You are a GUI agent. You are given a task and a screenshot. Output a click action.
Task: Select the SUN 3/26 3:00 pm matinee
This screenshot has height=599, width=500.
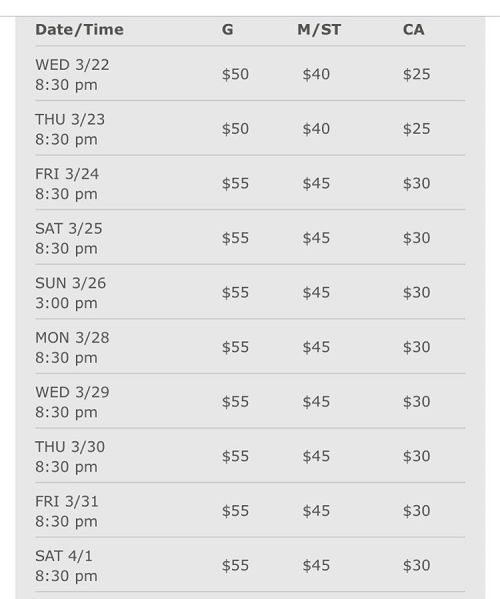[71, 293]
